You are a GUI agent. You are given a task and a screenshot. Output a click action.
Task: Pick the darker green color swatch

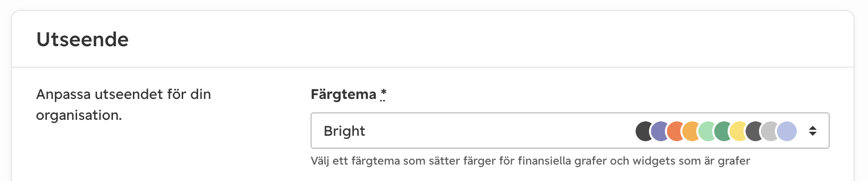[723, 131]
